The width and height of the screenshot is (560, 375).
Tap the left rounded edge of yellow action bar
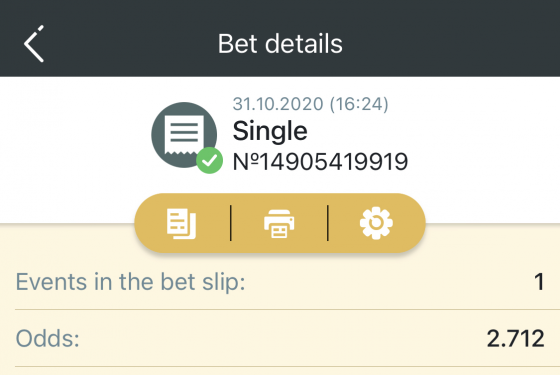coord(146,223)
